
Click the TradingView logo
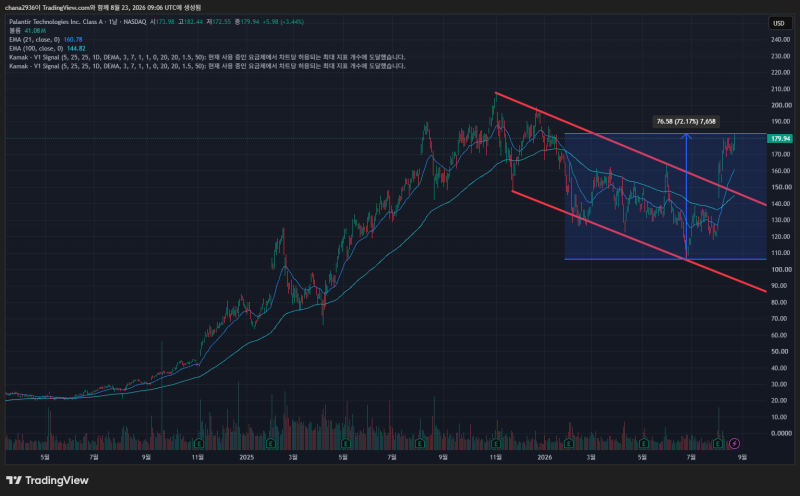47,480
